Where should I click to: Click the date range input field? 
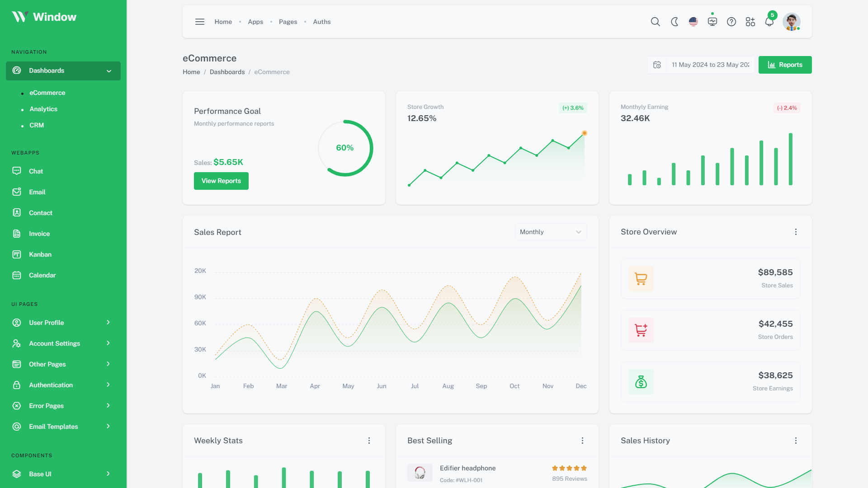(710, 65)
